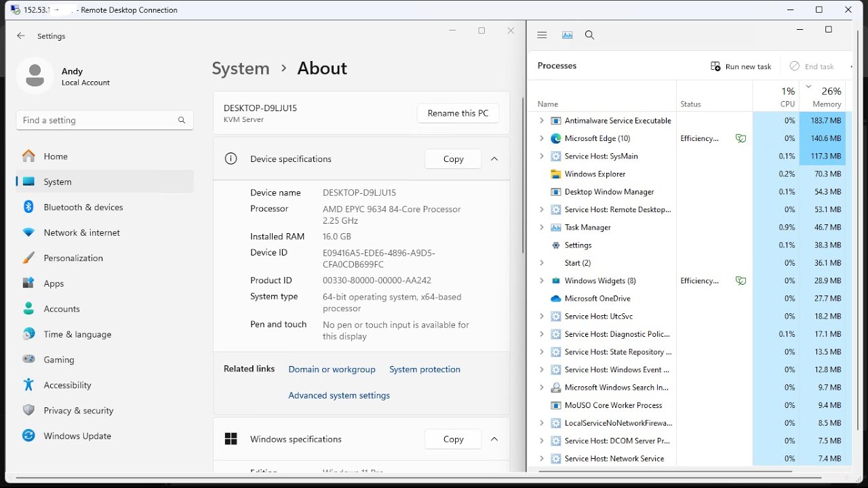The width and height of the screenshot is (868, 488).
Task: Open Apps settings
Action: coord(105,283)
